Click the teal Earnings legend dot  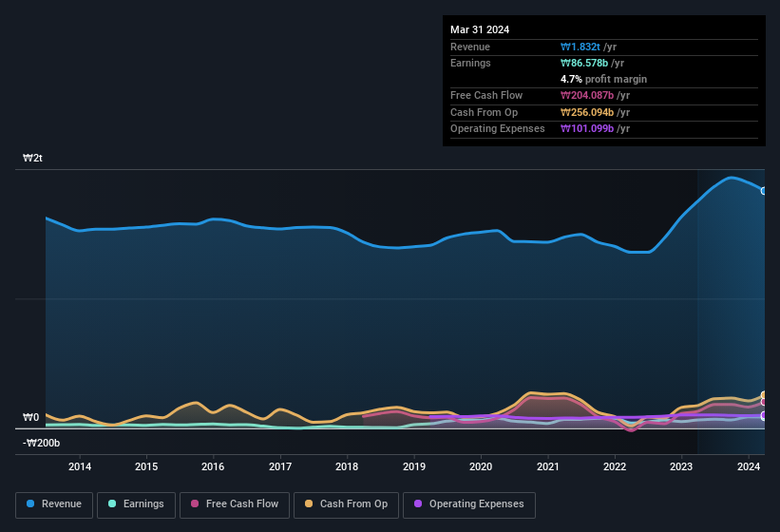[x=112, y=503]
